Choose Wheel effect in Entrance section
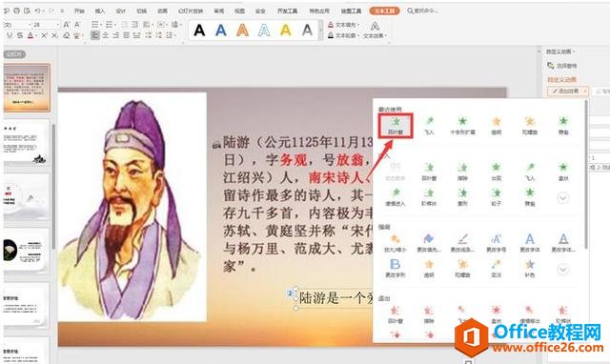This screenshot has height=364, width=610. click(x=496, y=197)
